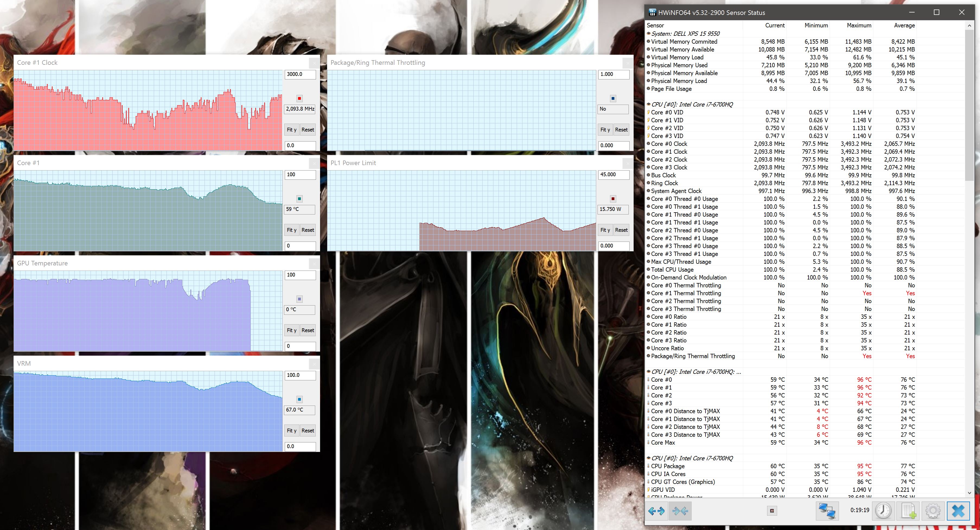980x530 pixels.
Task: Click the scroll up arrow of the sensor list
Action: click(969, 25)
